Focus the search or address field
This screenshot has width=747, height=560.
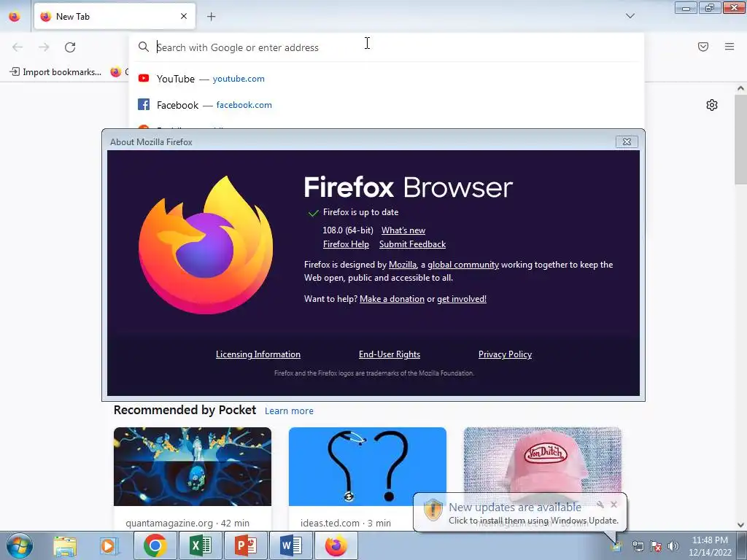click(387, 47)
